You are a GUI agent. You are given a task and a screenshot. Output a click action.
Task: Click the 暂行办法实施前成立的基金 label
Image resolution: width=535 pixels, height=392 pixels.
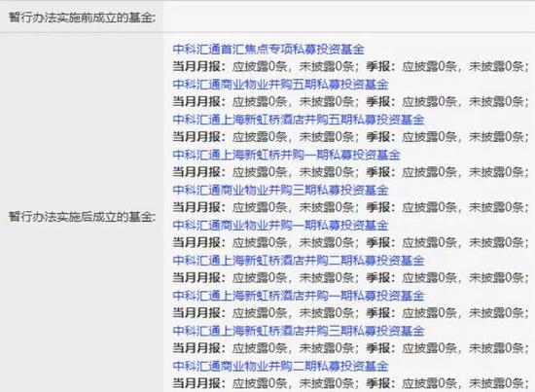coord(82,18)
